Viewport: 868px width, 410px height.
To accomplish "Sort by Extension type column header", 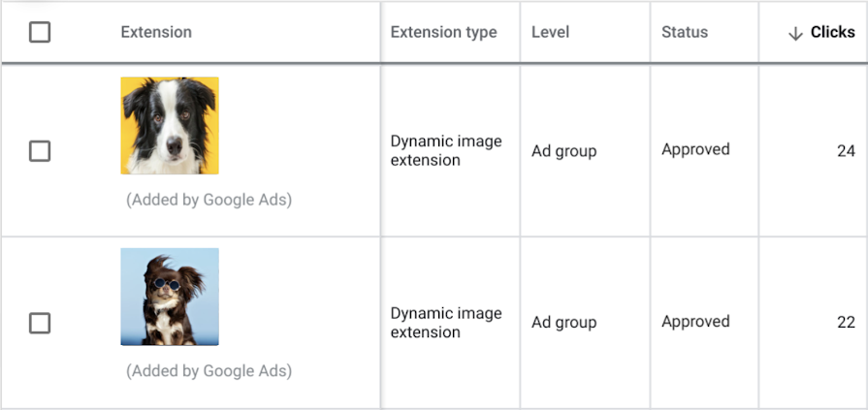I will click(443, 32).
